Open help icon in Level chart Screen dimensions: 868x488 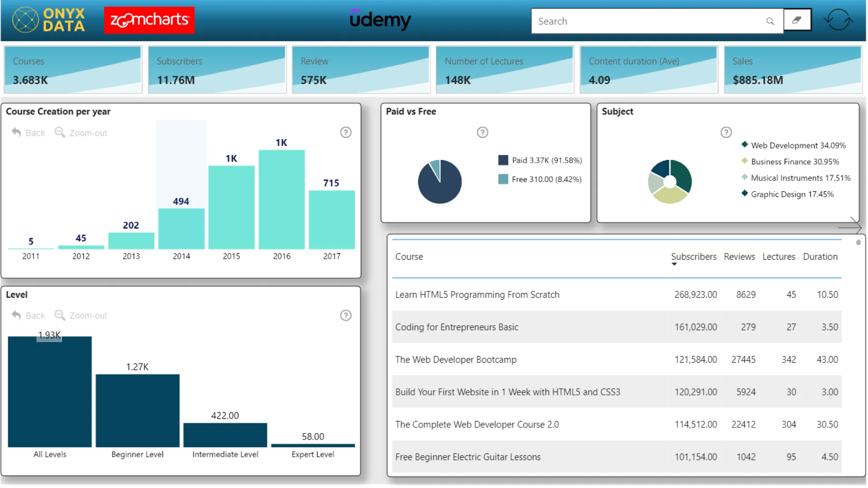click(x=346, y=315)
